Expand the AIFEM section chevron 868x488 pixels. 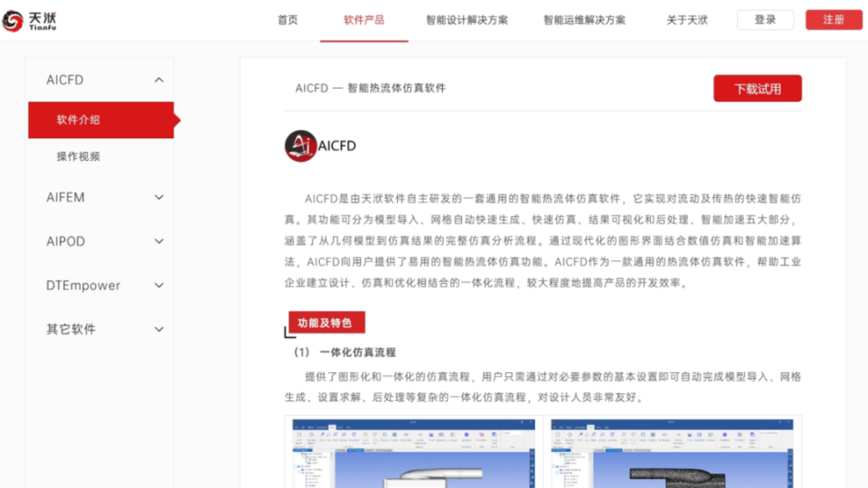coord(159,198)
